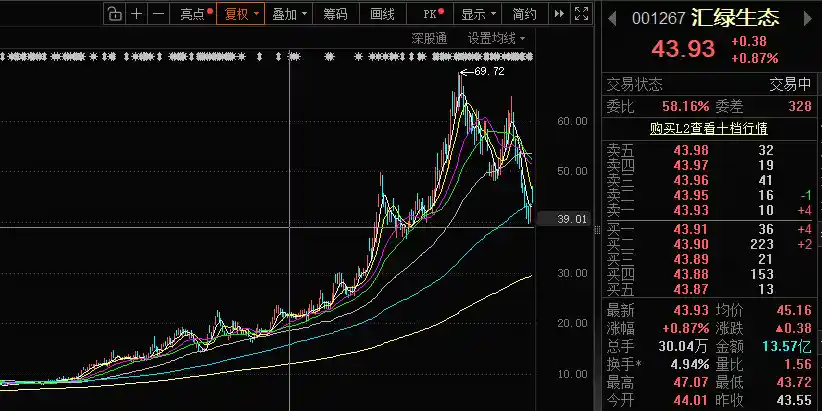
Task: Click the stock code 001267
Action: click(658, 19)
